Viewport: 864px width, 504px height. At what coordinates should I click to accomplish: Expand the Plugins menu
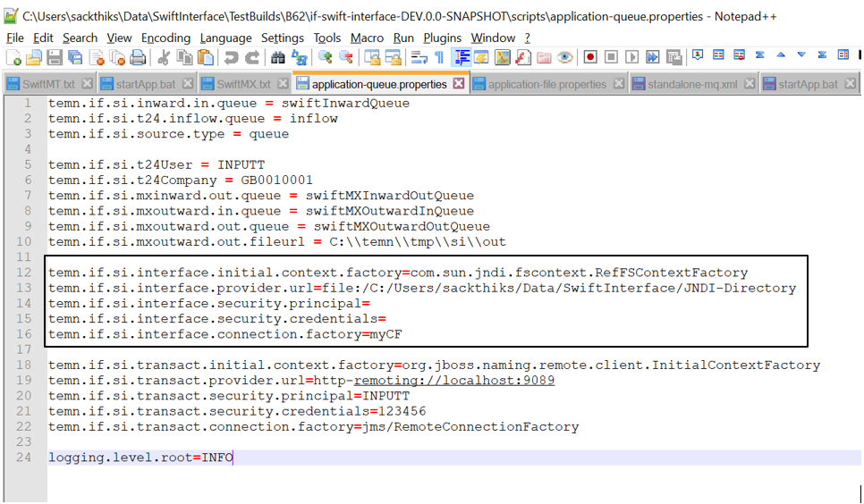click(442, 38)
